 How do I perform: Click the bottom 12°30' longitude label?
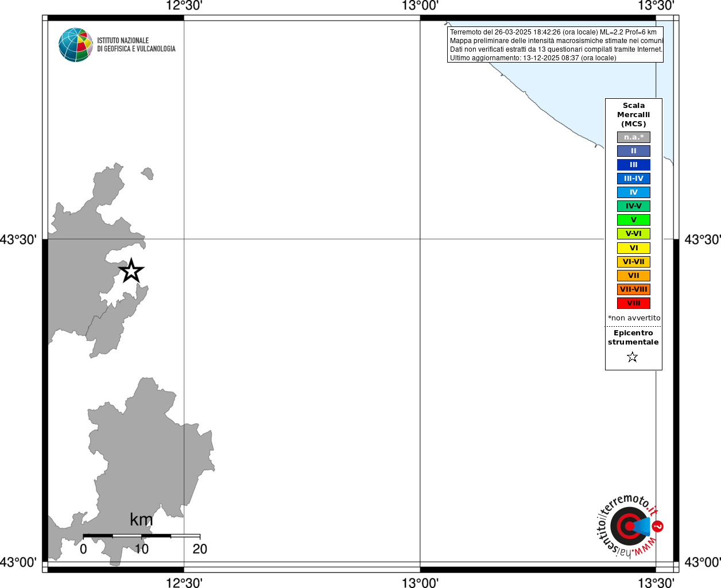coord(184,583)
